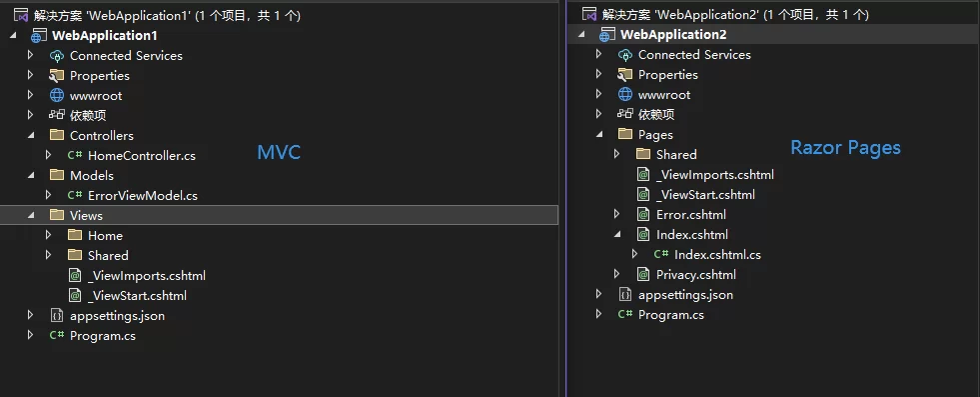Collapse the WebApplication2 project node

pos(581,34)
